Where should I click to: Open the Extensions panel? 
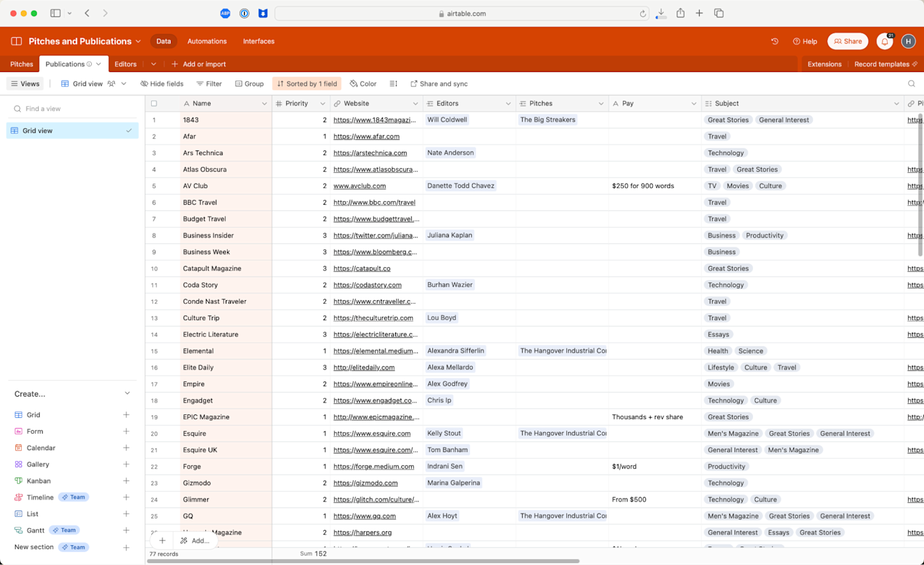[824, 64]
